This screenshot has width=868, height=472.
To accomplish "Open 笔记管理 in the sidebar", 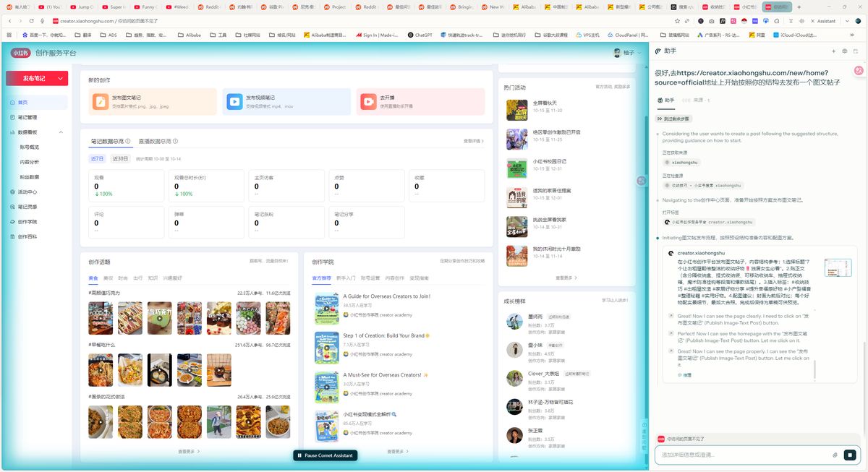I will pyautogui.click(x=27, y=117).
